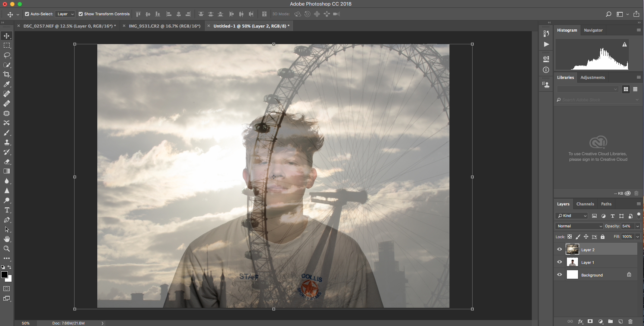The width and height of the screenshot is (644, 326).
Task: Select the Crop tool
Action: coord(7,74)
